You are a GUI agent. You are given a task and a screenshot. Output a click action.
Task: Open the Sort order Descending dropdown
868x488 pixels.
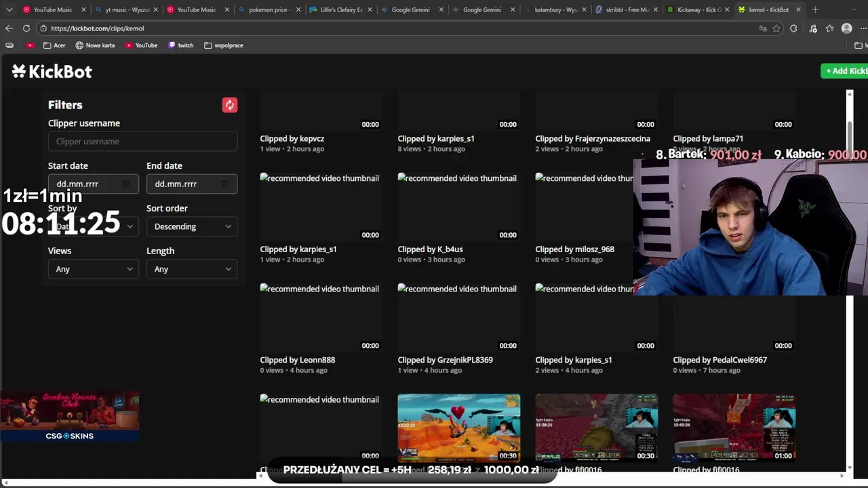pyautogui.click(x=192, y=226)
